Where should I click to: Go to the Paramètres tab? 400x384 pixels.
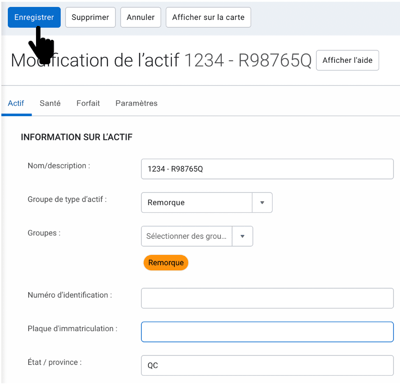(136, 103)
